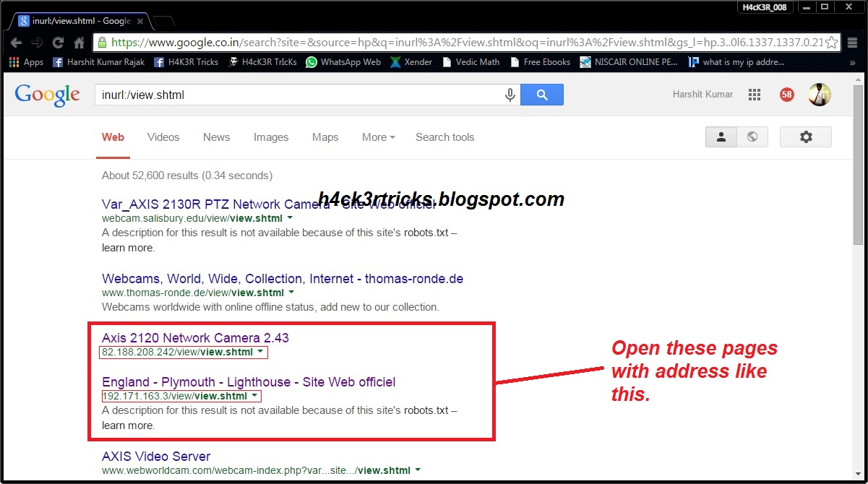Click Harshit Kumar account name
The height and width of the screenshot is (484, 868).
point(702,95)
